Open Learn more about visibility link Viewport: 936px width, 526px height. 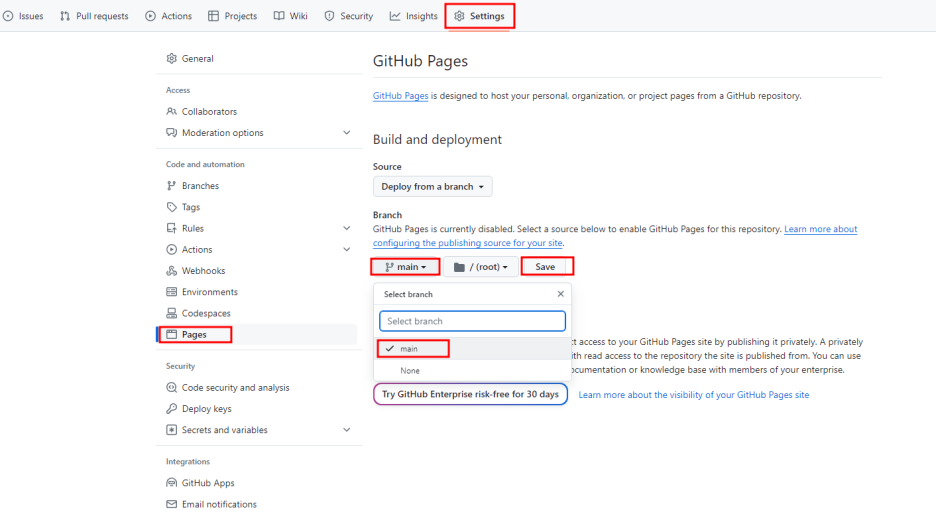click(x=694, y=395)
